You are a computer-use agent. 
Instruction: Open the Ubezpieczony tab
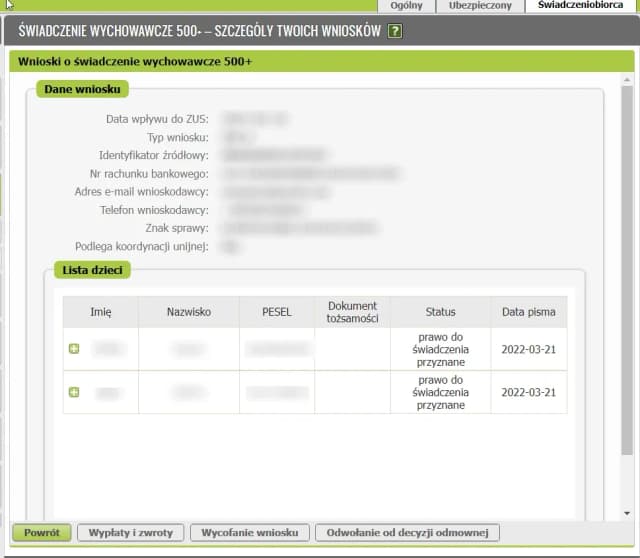tap(480, 6)
